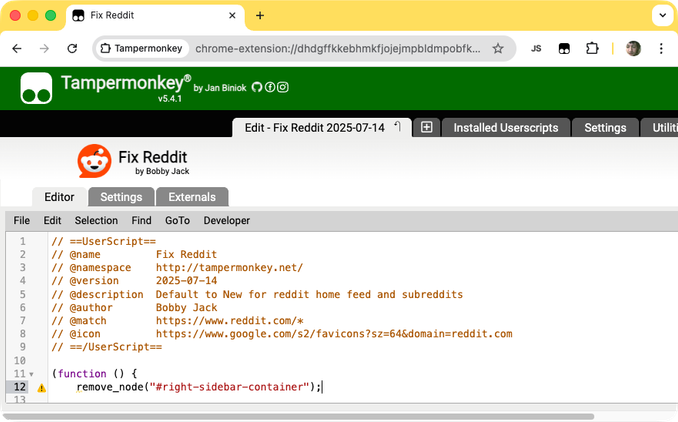
Task: Click the warning icon on line 12
Action: 42,388
